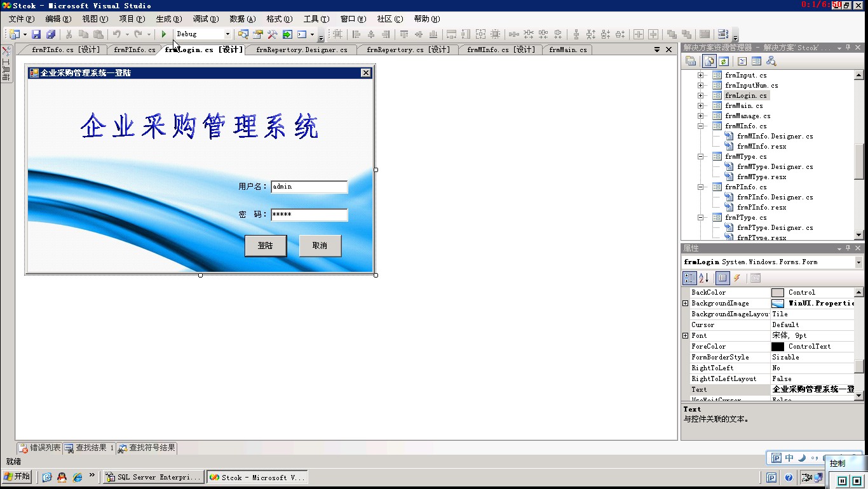Open the 文件 menu
The image size is (868, 489).
22,19
